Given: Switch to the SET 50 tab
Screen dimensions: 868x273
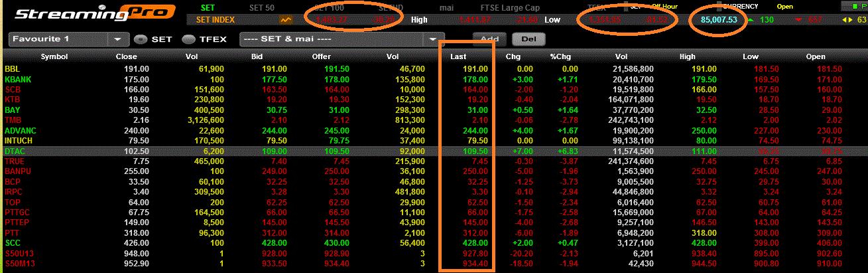Looking at the screenshot, I should pos(262,7).
